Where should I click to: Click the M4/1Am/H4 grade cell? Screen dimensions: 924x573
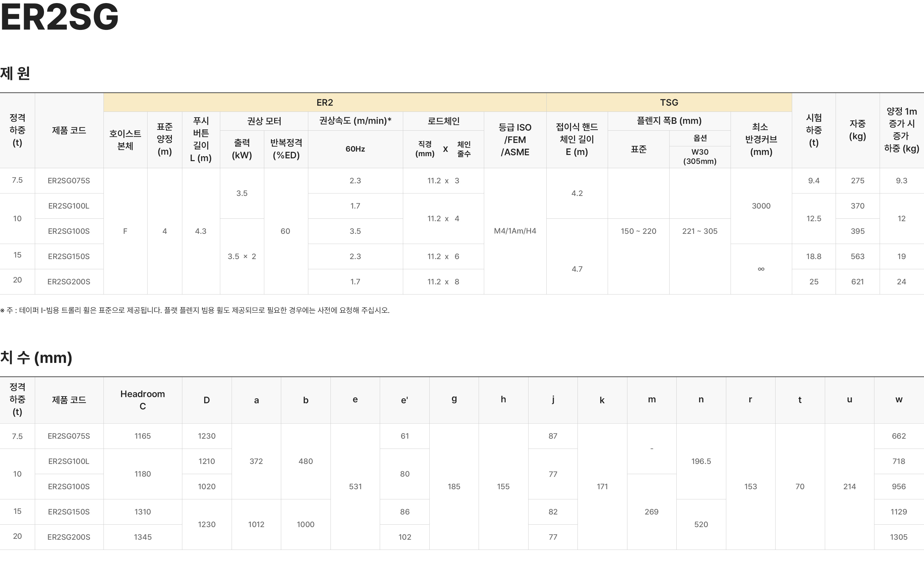pos(515,231)
